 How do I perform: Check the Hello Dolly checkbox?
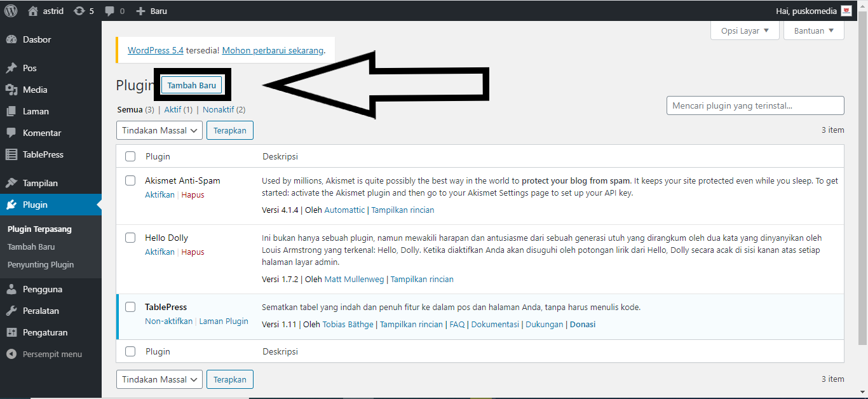(130, 238)
